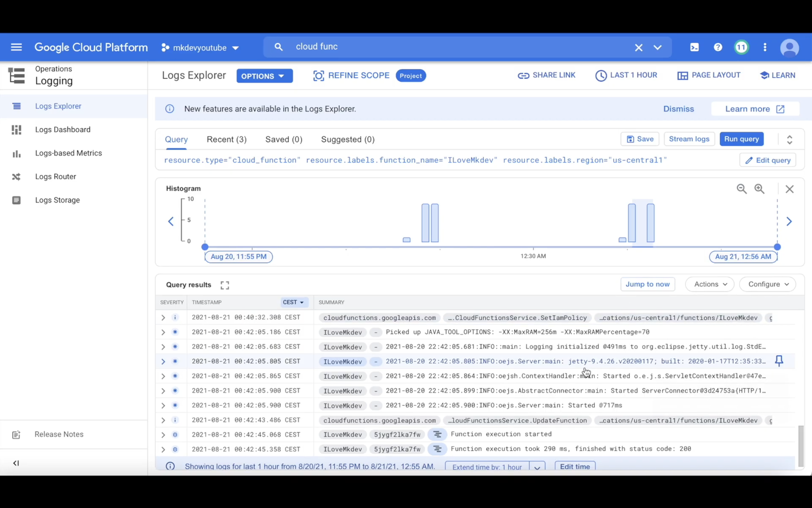Viewport: 812px width, 508px height.
Task: Click Edit time button
Action: coord(575,467)
